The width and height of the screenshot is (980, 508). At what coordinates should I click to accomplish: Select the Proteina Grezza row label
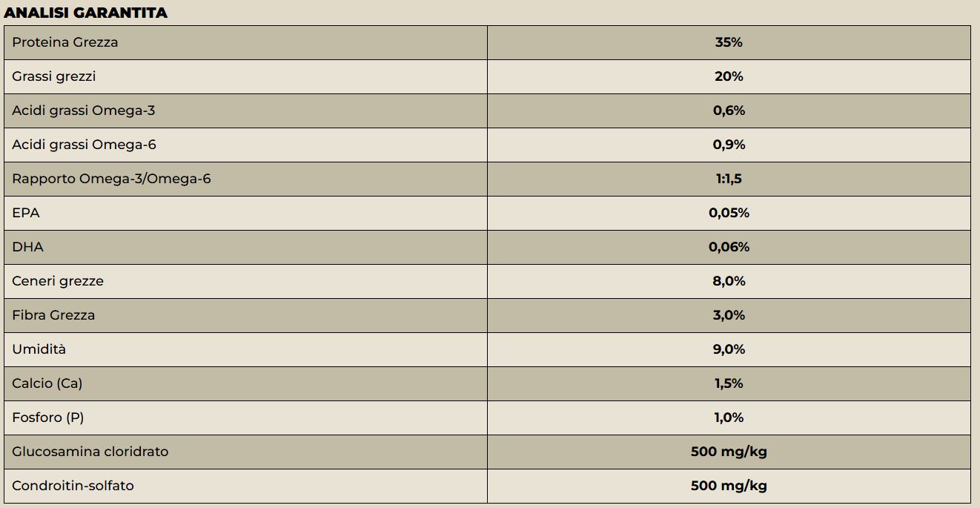65,42
